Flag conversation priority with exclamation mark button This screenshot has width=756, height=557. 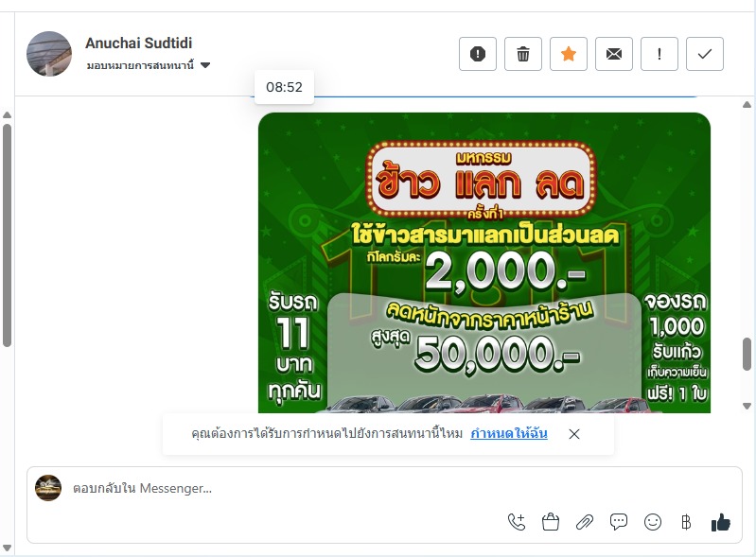pyautogui.click(x=659, y=54)
